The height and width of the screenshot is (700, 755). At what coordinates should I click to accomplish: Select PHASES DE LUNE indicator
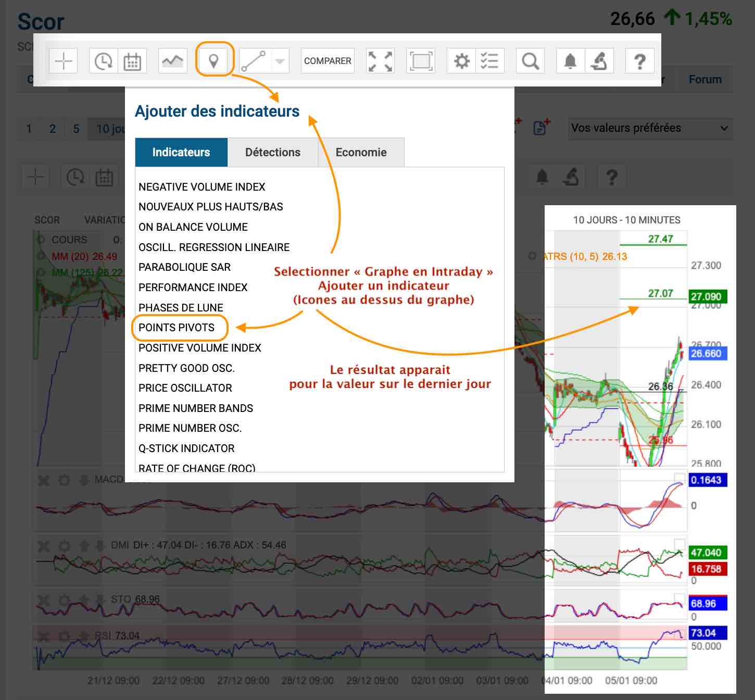[x=181, y=308]
